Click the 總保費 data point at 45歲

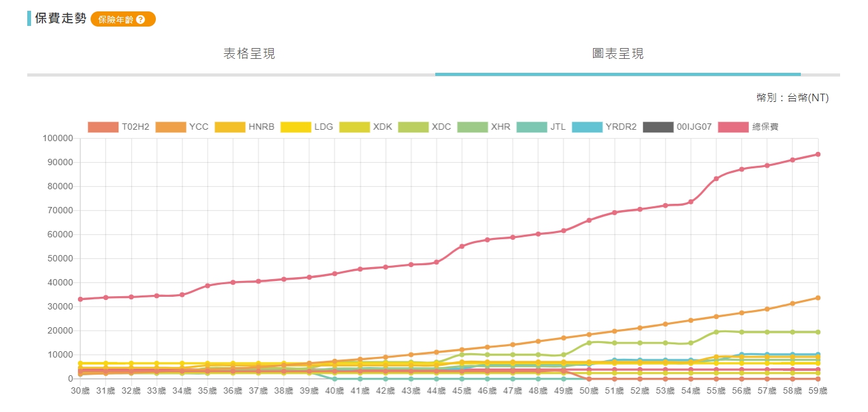click(462, 246)
